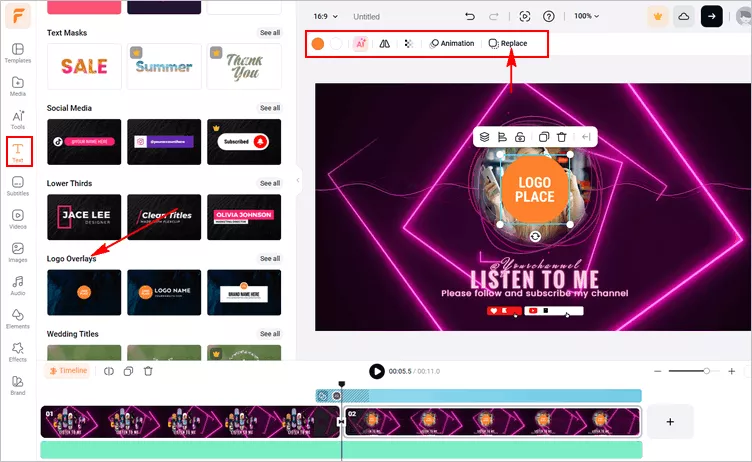This screenshot has width=752, height=462.
Task: Open the Elements panel in sidebar
Action: tap(18, 318)
